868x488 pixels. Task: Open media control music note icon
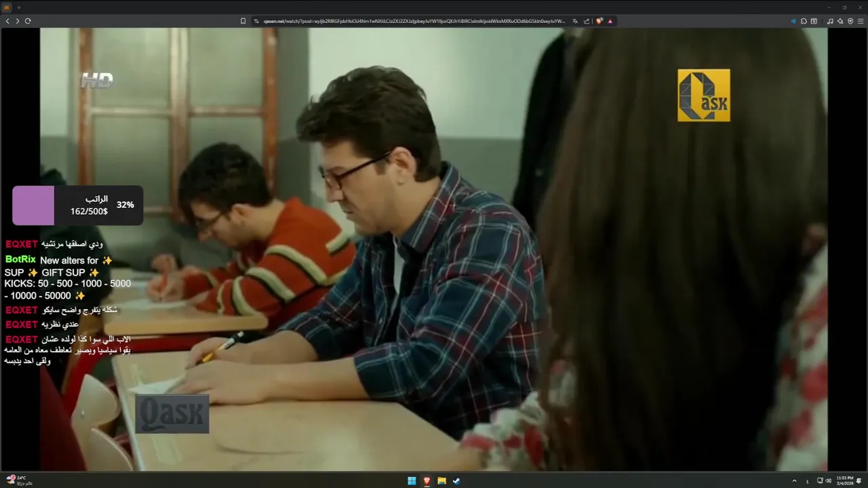point(830,21)
